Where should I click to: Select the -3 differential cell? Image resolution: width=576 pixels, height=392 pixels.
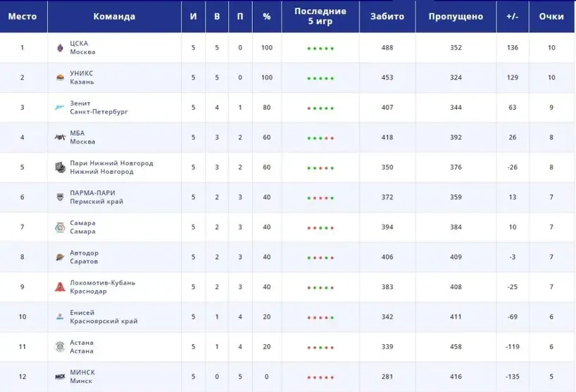click(513, 257)
